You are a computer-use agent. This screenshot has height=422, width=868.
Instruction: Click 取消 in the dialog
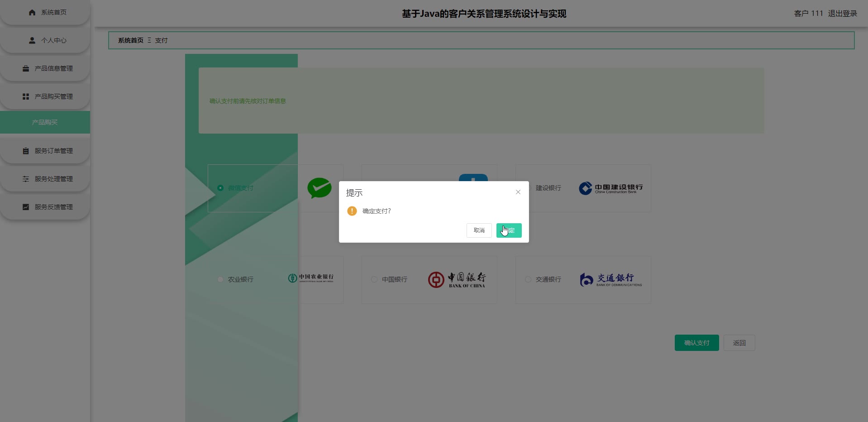(479, 230)
